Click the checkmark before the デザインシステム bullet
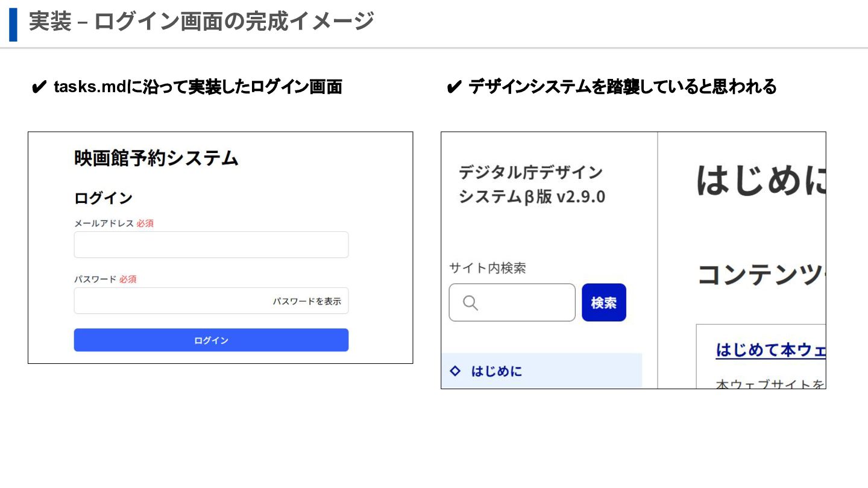Viewport: 868px width, 488px height. tap(454, 87)
